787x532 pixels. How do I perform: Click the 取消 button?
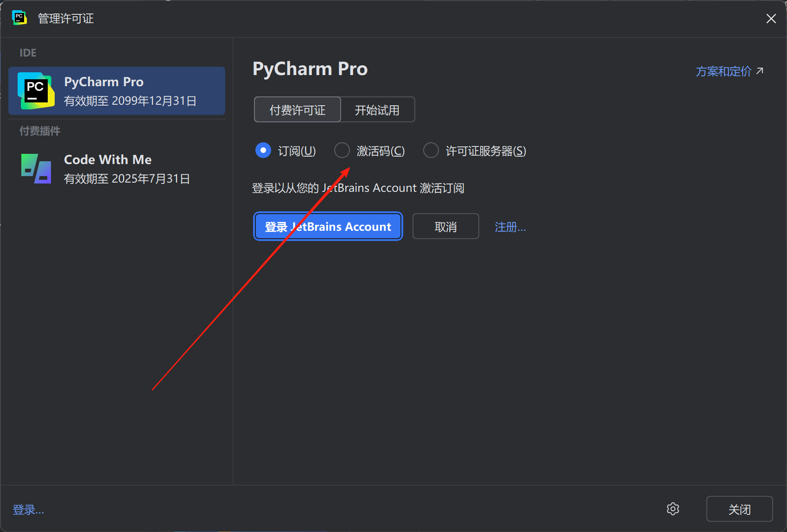coord(446,226)
